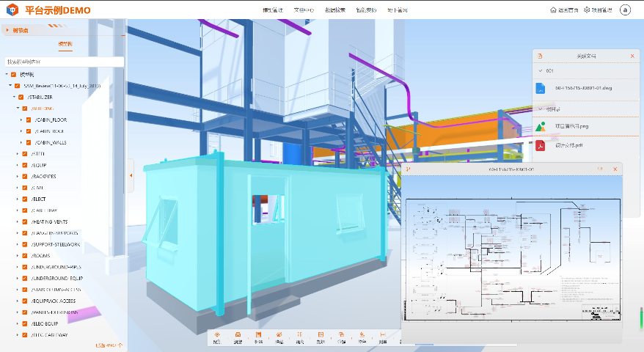
Task: Open the PNG image file icon
Action: [x=540, y=126]
